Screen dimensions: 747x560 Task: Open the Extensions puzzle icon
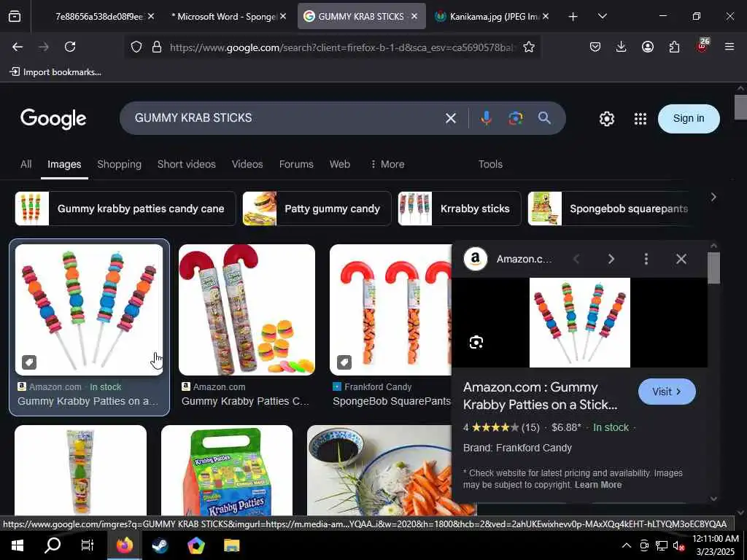tap(674, 47)
